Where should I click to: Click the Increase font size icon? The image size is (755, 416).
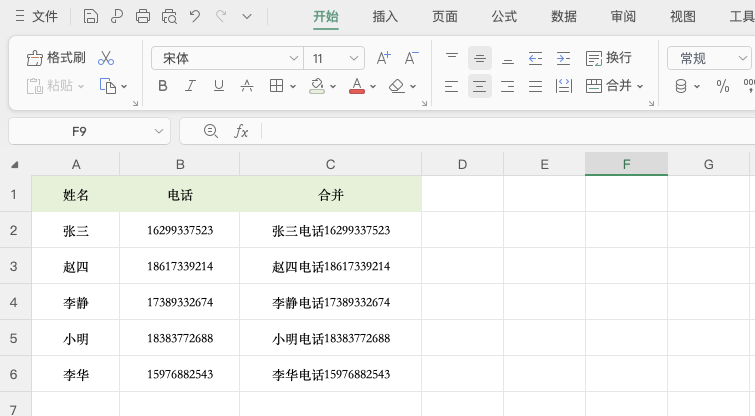384,58
